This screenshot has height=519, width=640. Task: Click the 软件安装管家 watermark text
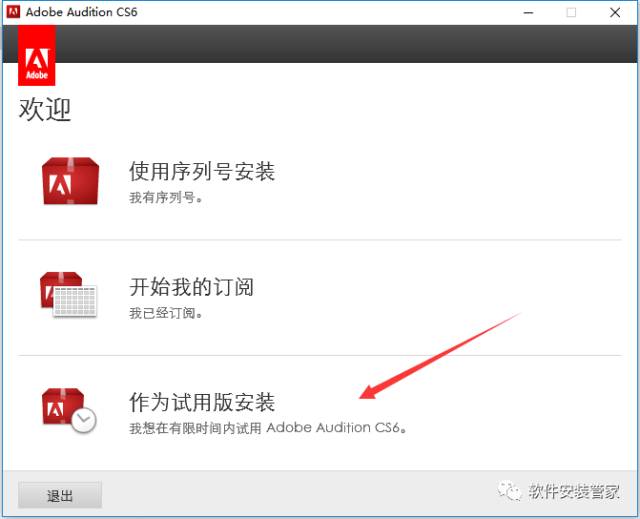point(574,491)
